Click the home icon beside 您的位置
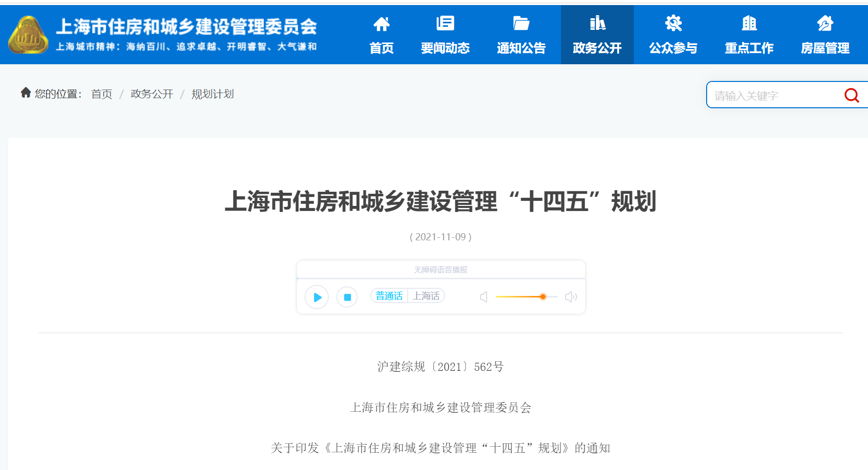The image size is (868, 470). 26,93
